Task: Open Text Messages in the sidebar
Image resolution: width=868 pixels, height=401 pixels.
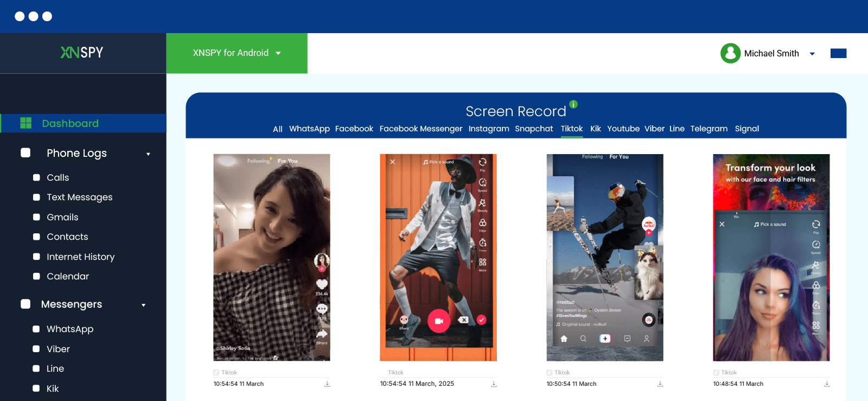Action: (79, 198)
